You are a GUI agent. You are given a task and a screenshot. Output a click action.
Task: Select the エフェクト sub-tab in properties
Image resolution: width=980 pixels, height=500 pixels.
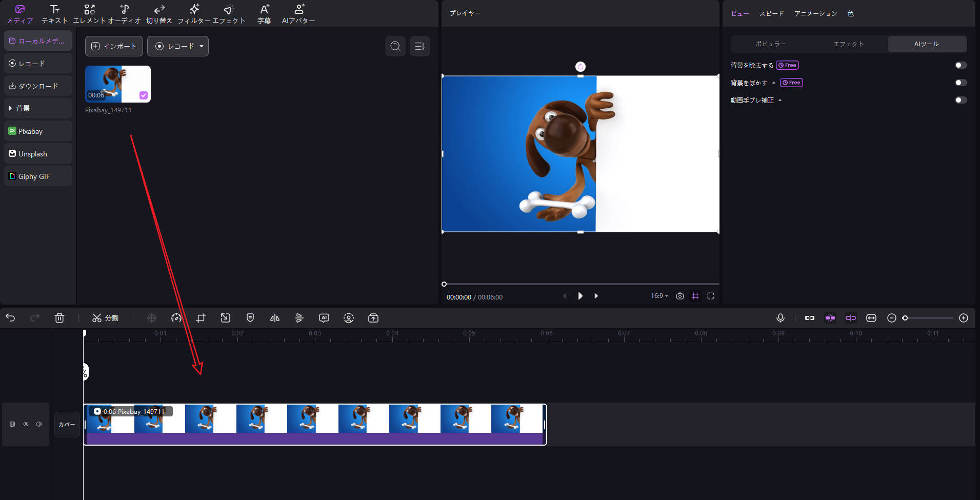pos(849,44)
